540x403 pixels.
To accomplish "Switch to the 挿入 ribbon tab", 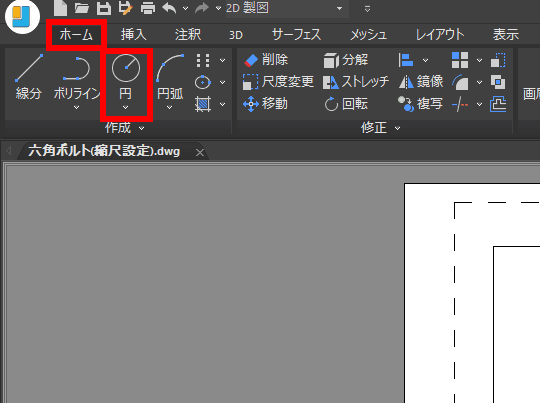I will coord(134,34).
